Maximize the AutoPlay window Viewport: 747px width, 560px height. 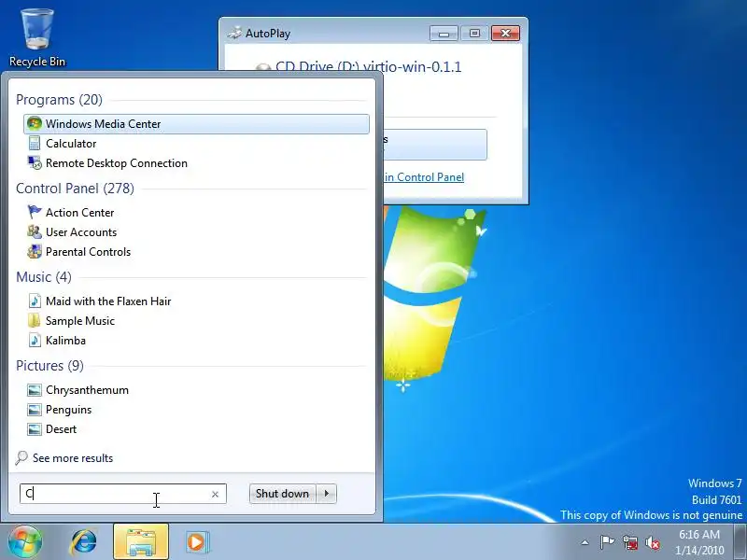click(474, 34)
